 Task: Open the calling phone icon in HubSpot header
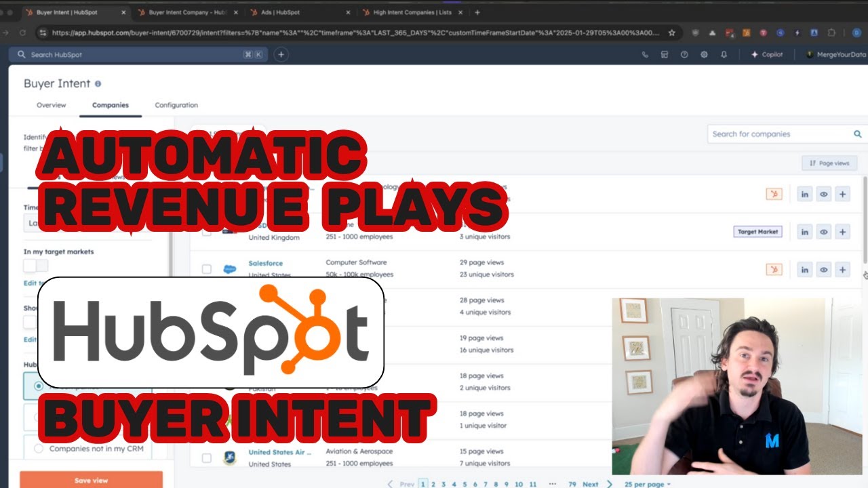(x=645, y=55)
